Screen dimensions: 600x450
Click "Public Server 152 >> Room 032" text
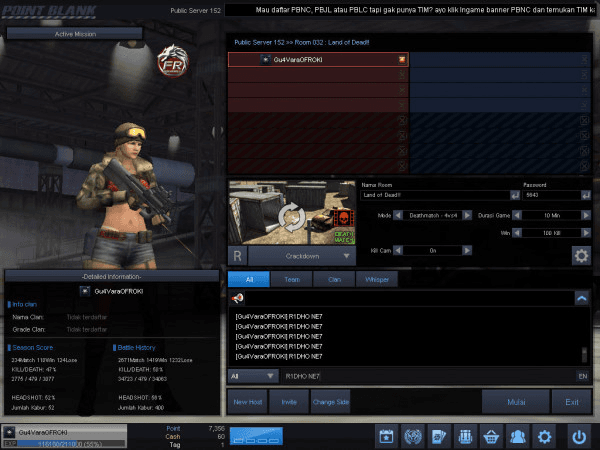point(279,42)
